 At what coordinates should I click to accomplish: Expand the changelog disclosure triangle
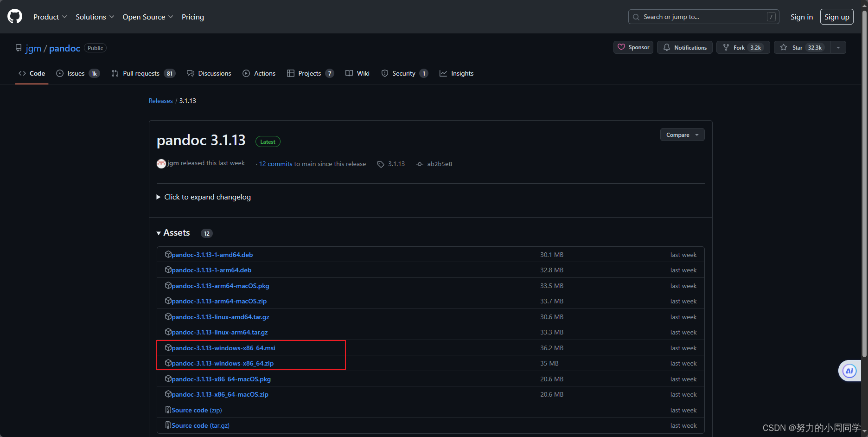point(159,197)
